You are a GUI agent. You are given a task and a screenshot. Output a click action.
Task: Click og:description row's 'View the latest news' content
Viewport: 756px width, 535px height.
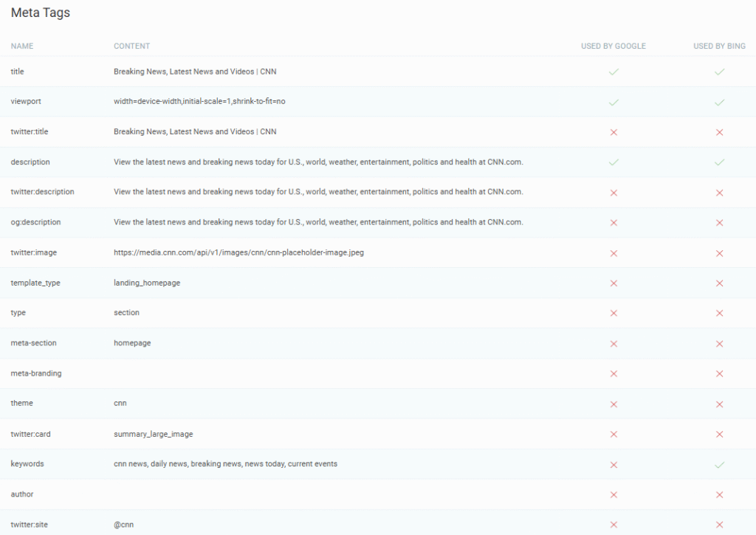(318, 222)
